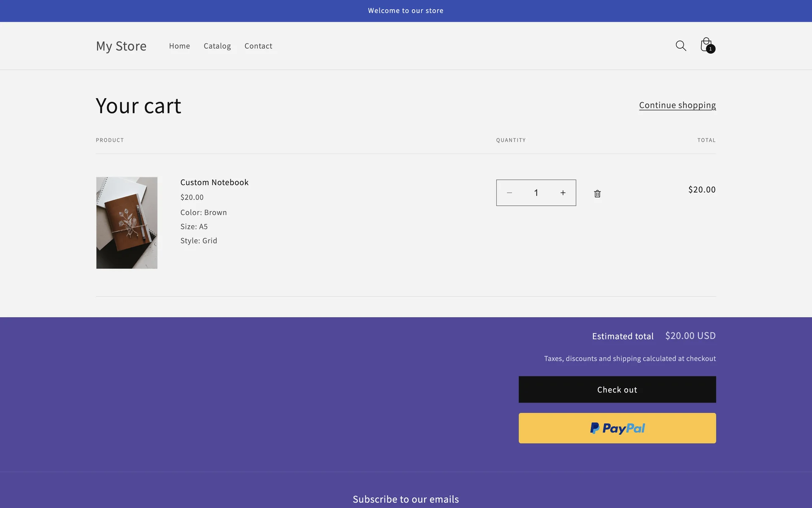Screen dimensions: 812x508
Task: Decrease quantity with minus button
Action: 509,193
